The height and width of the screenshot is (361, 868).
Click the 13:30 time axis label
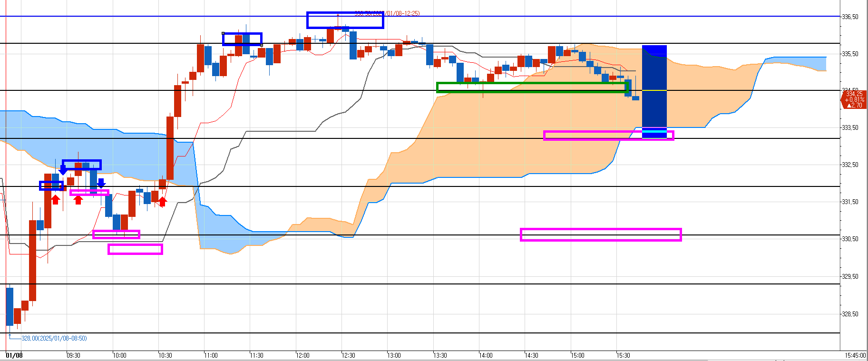(440, 355)
